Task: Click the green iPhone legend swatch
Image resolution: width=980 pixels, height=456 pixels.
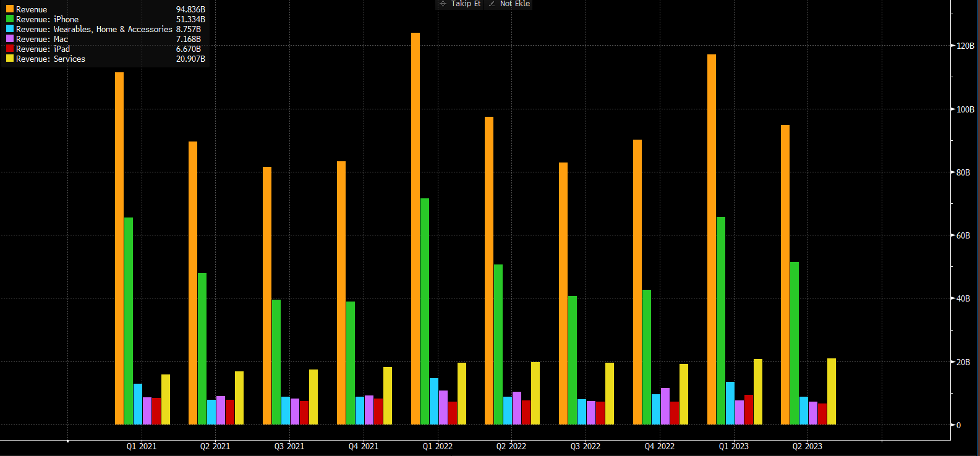Action: pyautogui.click(x=10, y=19)
